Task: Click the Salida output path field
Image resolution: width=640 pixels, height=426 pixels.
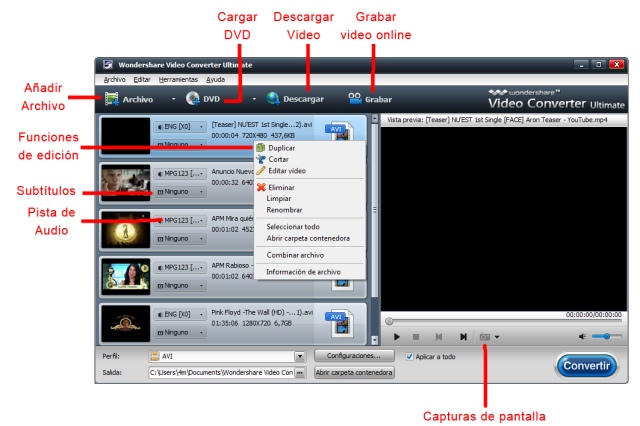Action: click(222, 373)
